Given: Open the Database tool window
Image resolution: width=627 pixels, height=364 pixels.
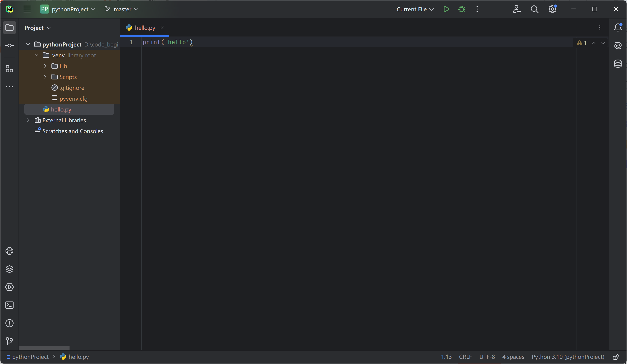Looking at the screenshot, I should (618, 64).
